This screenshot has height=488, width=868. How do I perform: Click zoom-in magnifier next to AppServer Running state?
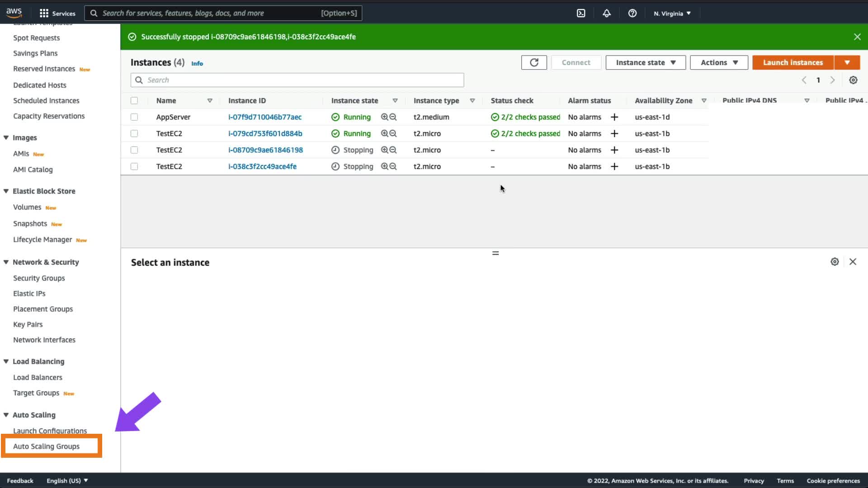[x=384, y=117]
